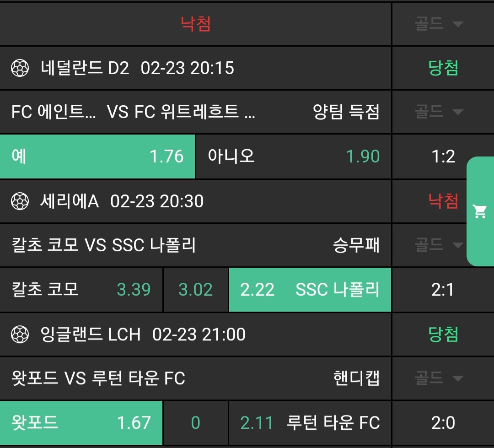Screen dimensions: 494x448
Task: Select SSC 나폴리 at 2.22 odds
Action: pos(310,290)
